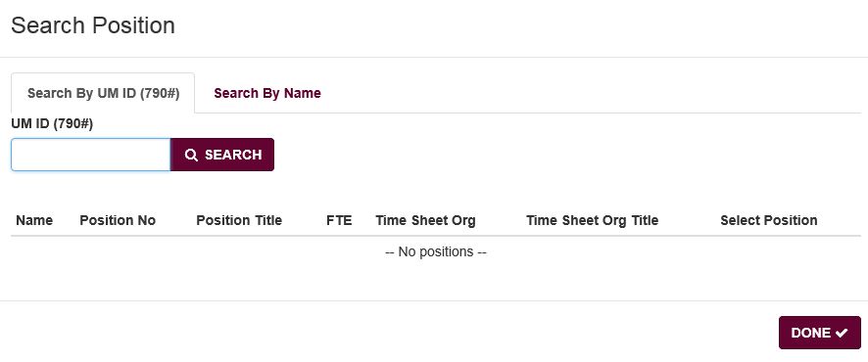Click DONE to close the dialog
This screenshot has height=362, width=868.
click(820, 333)
